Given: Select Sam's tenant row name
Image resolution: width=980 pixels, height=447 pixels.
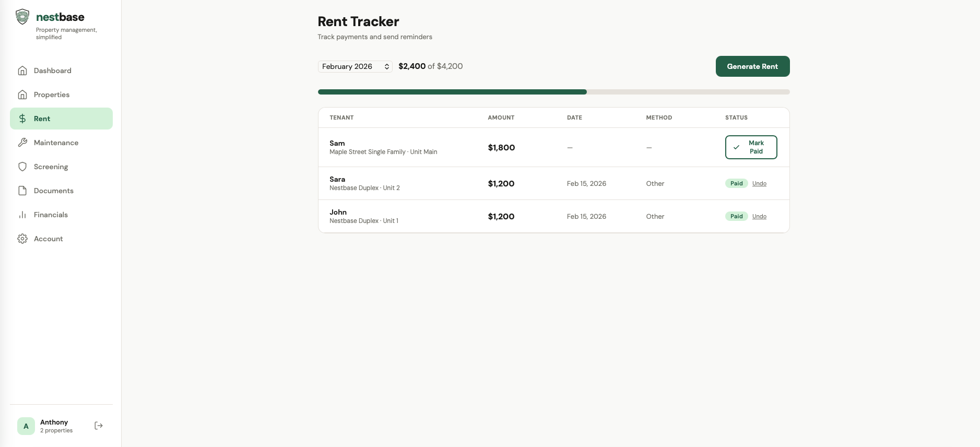Looking at the screenshot, I should pyautogui.click(x=337, y=143).
